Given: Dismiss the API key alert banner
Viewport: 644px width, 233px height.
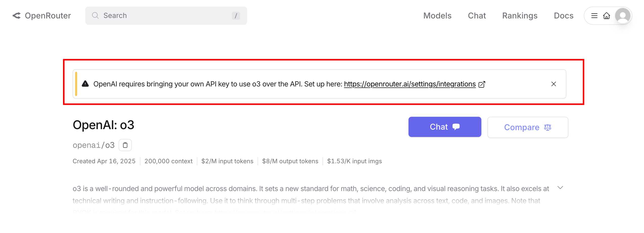Looking at the screenshot, I should pyautogui.click(x=554, y=84).
